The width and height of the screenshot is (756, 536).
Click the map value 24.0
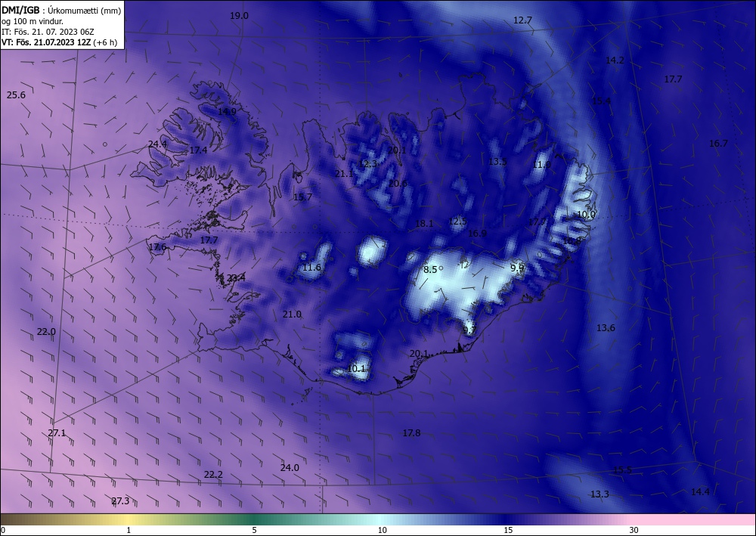point(290,468)
